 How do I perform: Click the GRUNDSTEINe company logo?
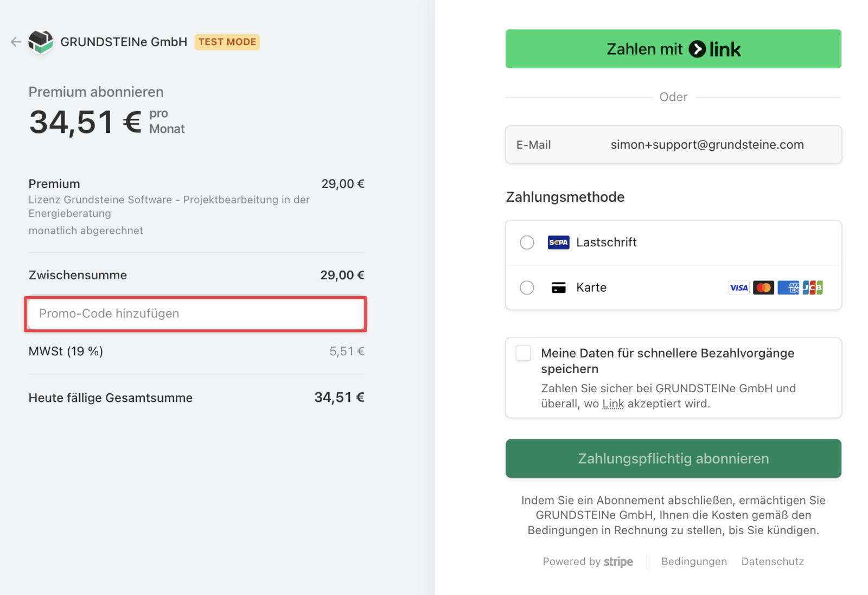tap(41, 42)
